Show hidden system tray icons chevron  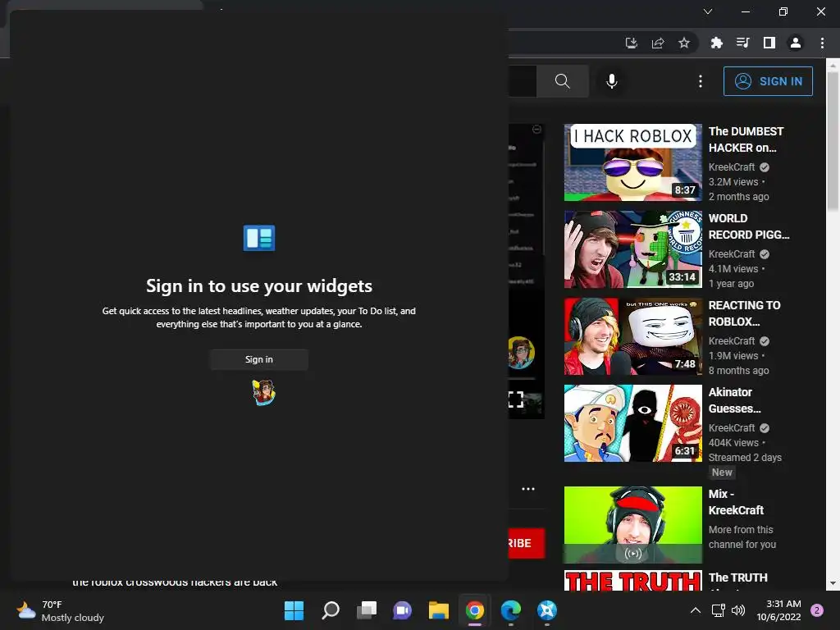[x=696, y=610]
